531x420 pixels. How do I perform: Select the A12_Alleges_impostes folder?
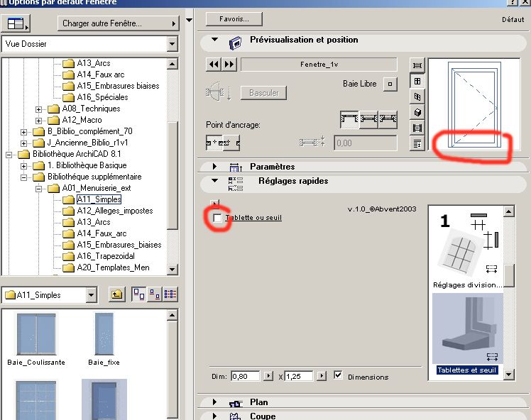115,211
